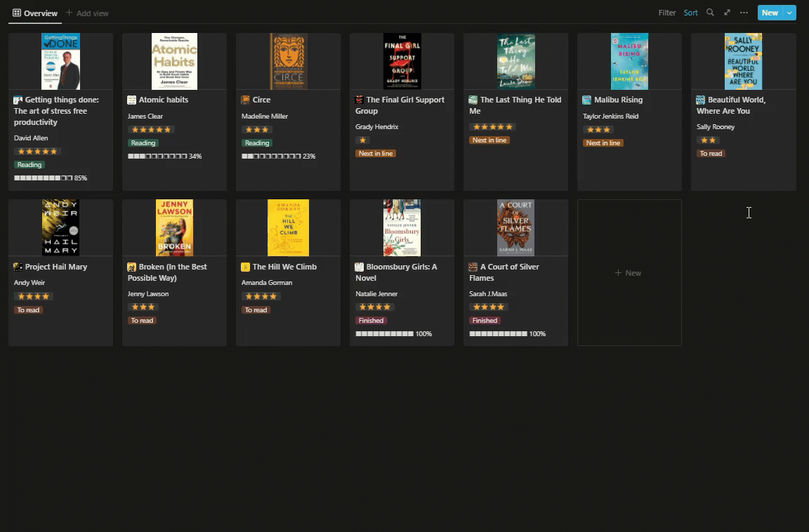Click the page icon next to Atomic habits
The height and width of the screenshot is (532, 809).
click(x=131, y=100)
